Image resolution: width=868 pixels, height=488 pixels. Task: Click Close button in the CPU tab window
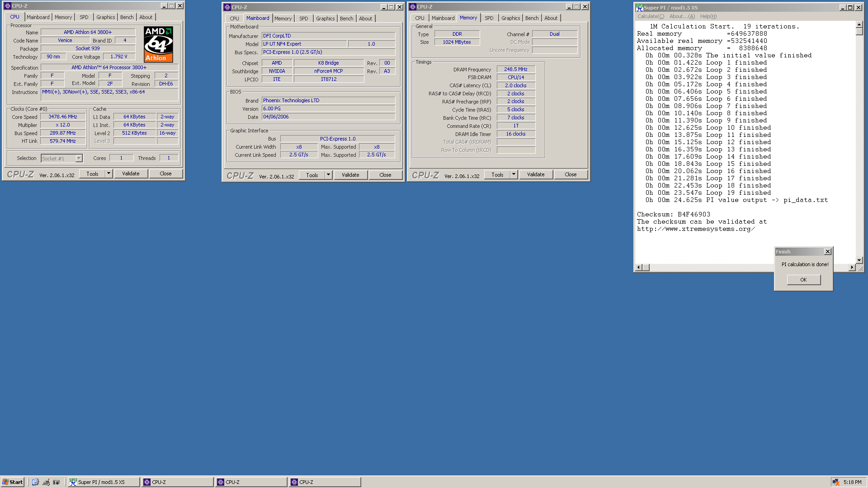(x=165, y=174)
